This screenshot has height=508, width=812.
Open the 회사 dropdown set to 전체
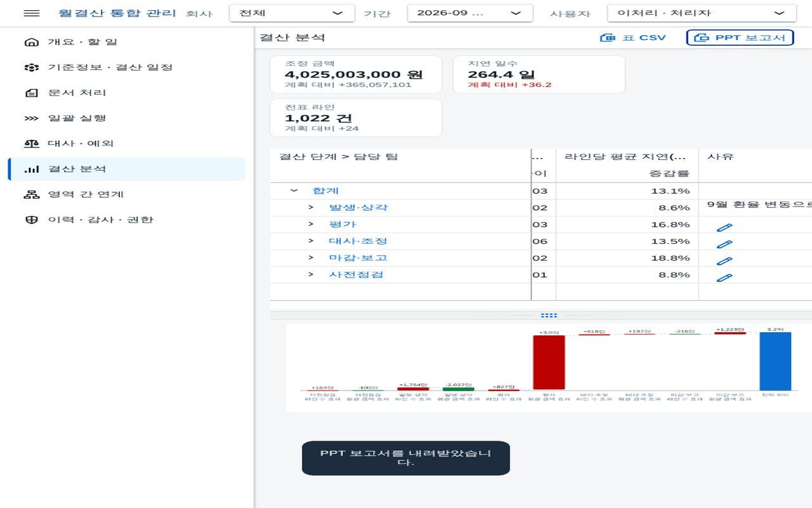click(292, 13)
